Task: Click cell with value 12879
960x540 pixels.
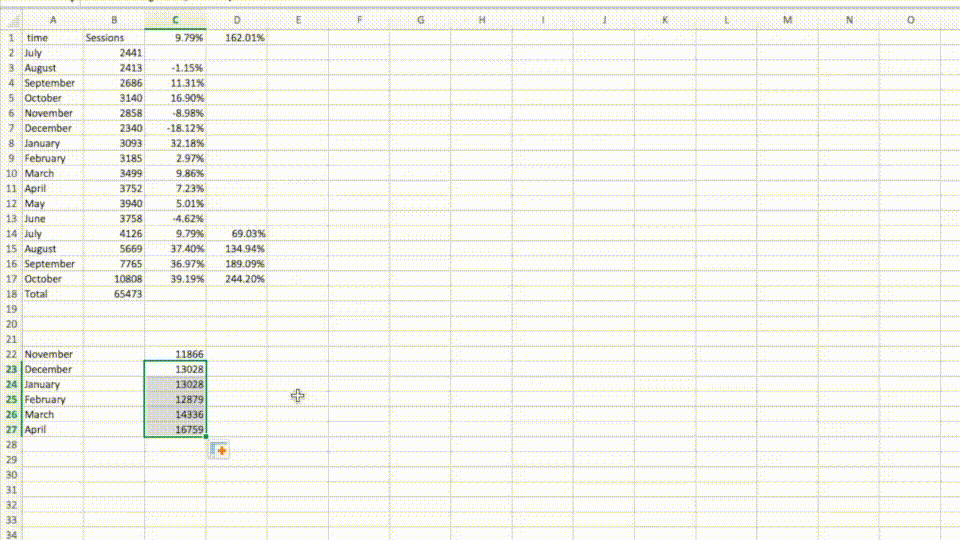Action: [x=175, y=399]
